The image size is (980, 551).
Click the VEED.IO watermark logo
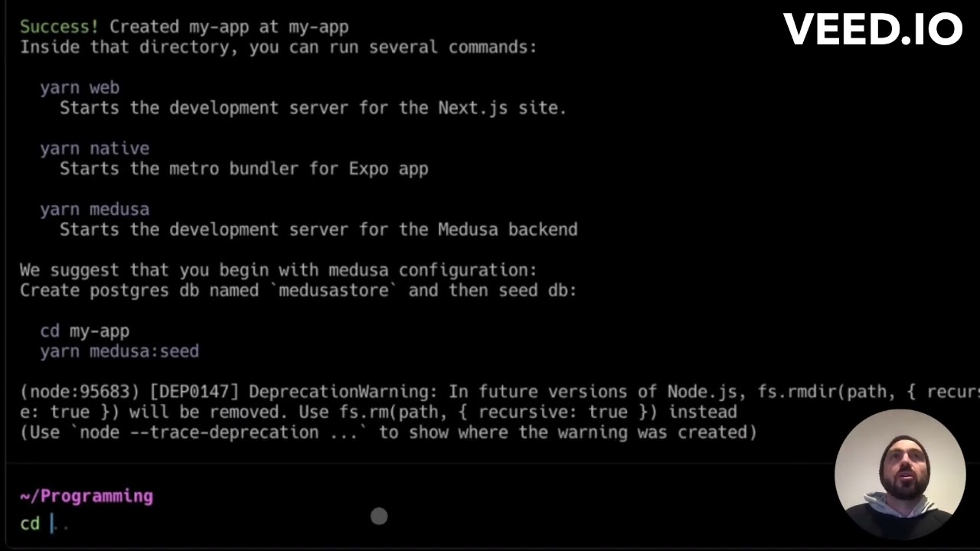pos(872,30)
